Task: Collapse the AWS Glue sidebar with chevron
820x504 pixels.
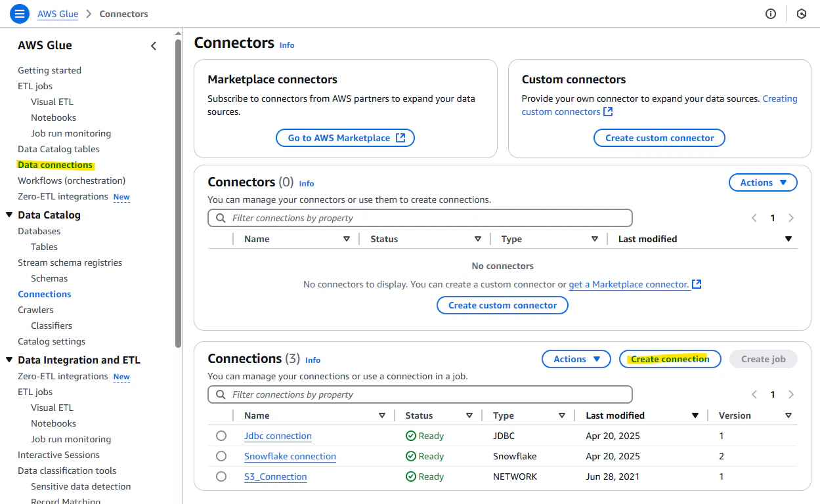Action: 154,46
